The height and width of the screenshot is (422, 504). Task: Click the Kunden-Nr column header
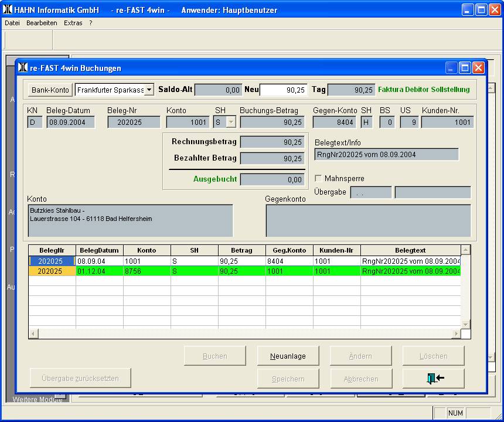[336, 250]
